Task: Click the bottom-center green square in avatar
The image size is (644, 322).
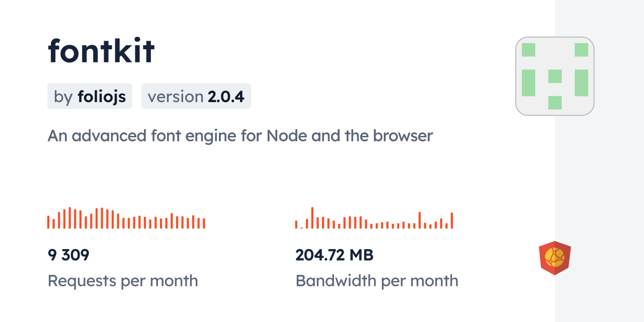Action: pos(554,102)
